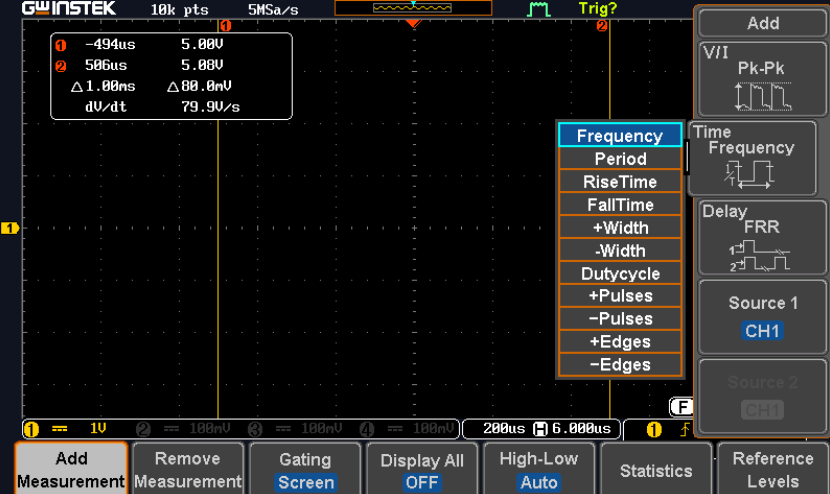Viewport: 830px width, 494px height.
Task: Toggle Display All OFF setting
Action: (422, 471)
